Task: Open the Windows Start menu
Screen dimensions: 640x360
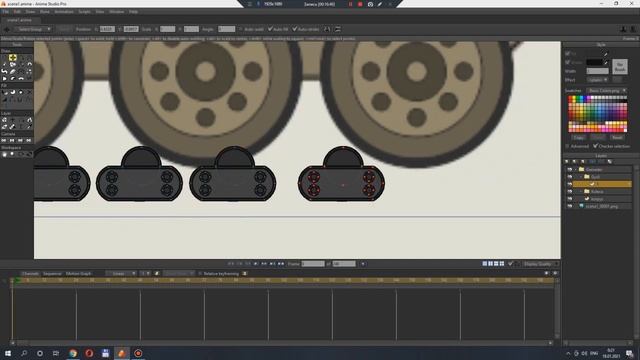Action: click(x=7, y=353)
